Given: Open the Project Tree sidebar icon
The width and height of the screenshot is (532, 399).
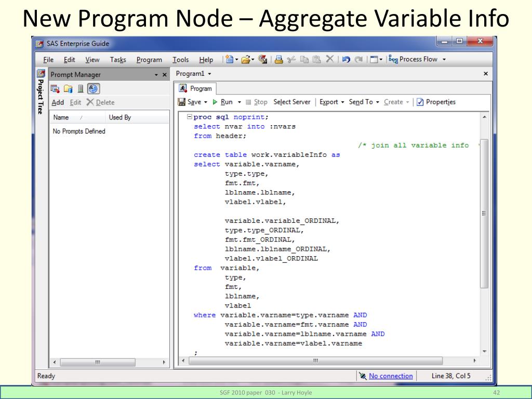Looking at the screenshot, I should [x=41, y=73].
